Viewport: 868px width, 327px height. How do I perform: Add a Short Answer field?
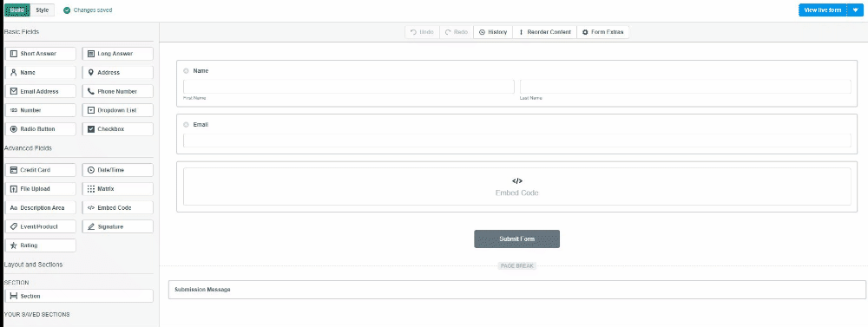point(40,54)
